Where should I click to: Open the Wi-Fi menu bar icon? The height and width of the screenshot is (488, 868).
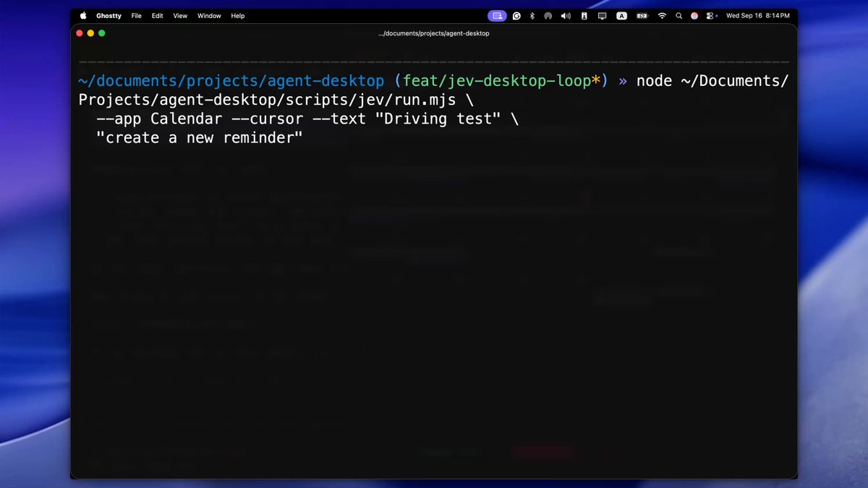coord(661,16)
